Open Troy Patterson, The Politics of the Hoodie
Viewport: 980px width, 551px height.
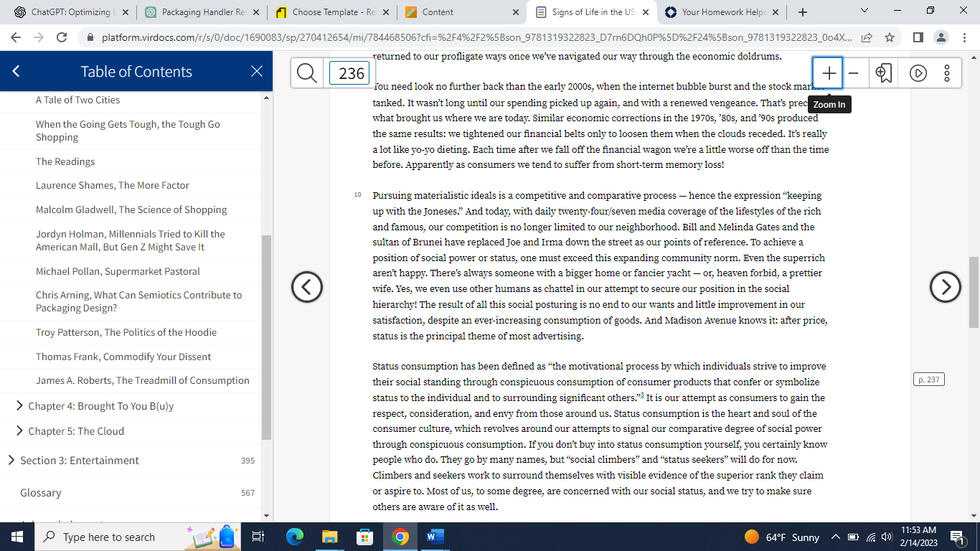126,332
